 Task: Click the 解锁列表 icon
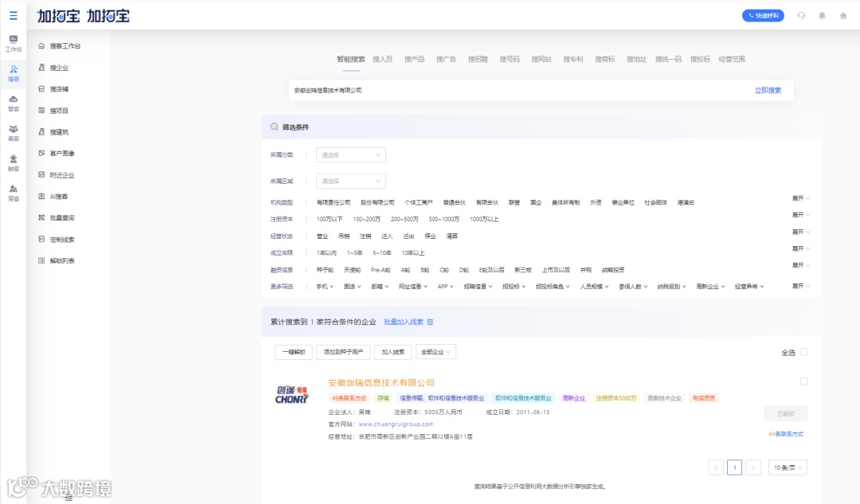[41, 260]
